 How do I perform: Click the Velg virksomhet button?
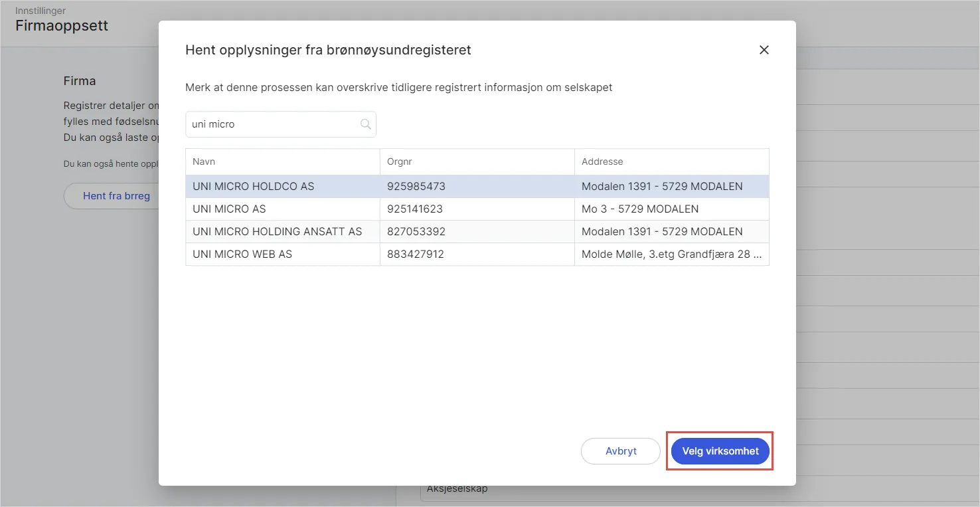(720, 451)
